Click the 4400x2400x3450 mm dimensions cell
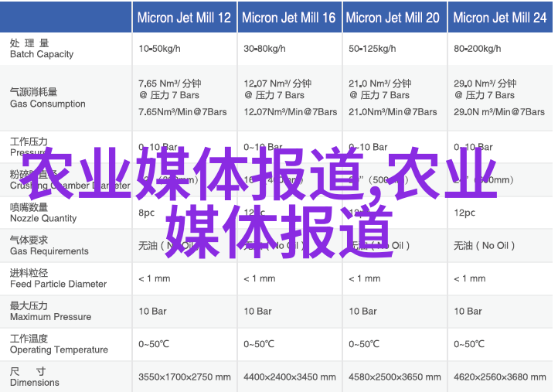The width and height of the screenshot is (558, 392). click(290, 377)
